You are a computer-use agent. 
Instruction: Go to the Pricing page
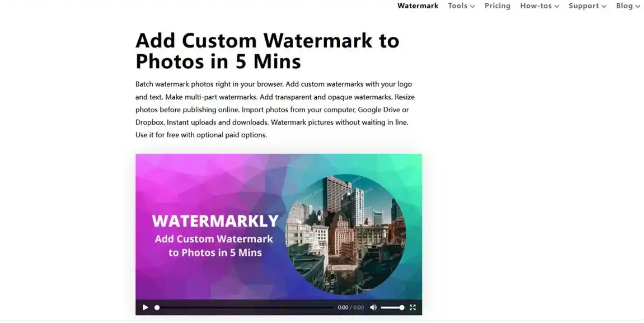click(497, 6)
